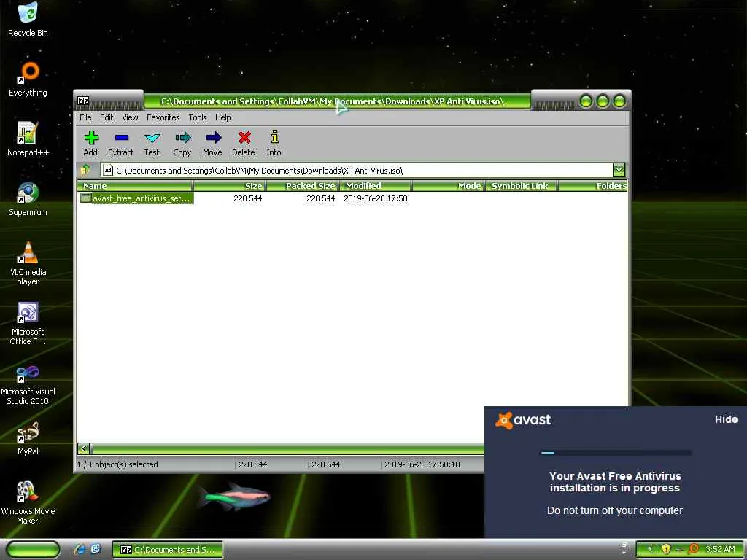Click the second quick launch browser icon
Viewport: 747px width, 560px height.
(96, 550)
